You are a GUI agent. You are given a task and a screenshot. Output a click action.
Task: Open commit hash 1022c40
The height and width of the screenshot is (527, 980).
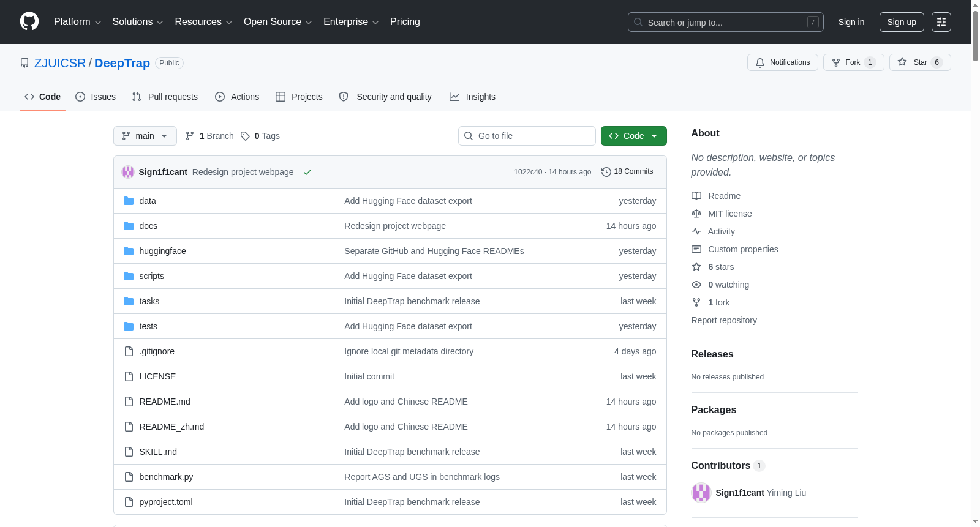[528, 172]
